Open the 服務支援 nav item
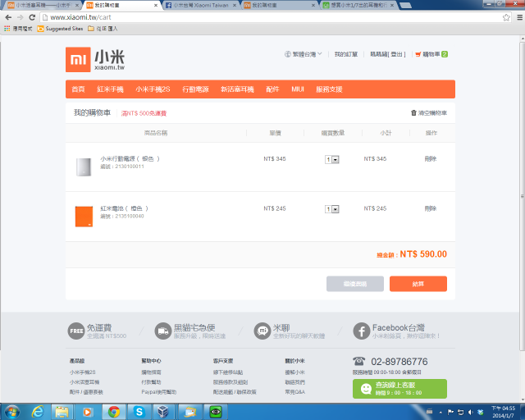The width and height of the screenshot is (525, 420). click(329, 89)
